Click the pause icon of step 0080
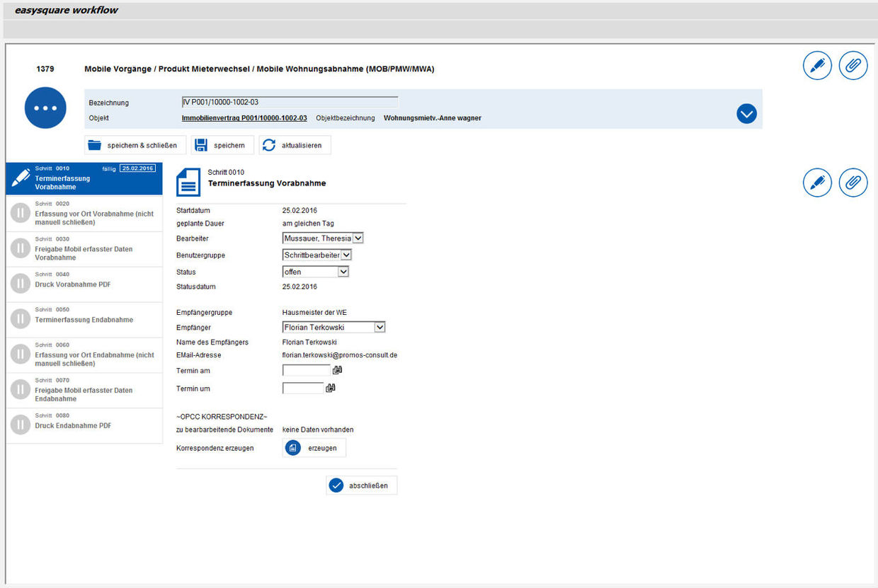This screenshot has height=588, width=878. pyautogui.click(x=21, y=425)
